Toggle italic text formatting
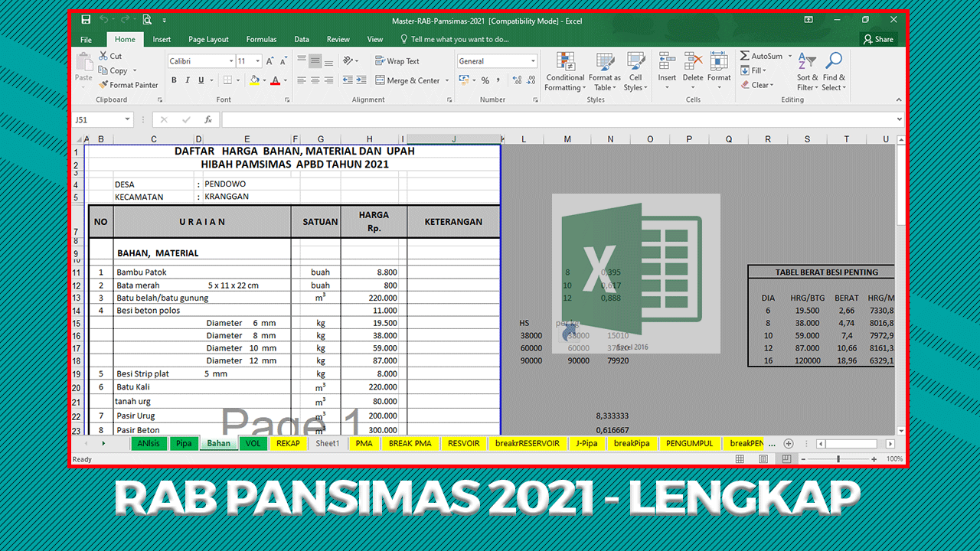Viewport: 980px width, 551px height. [188, 80]
